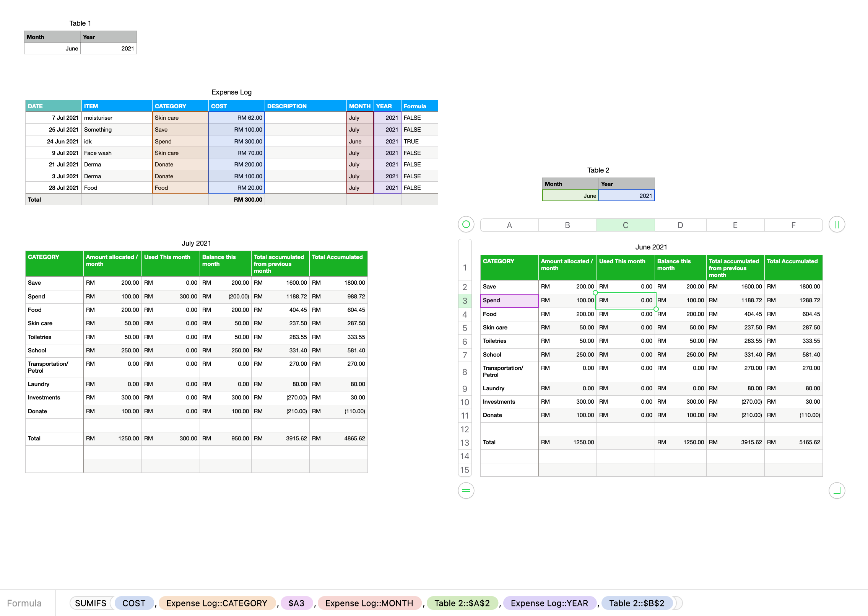Click the $A3 reference token
This screenshot has width=868, height=616.
tap(296, 603)
